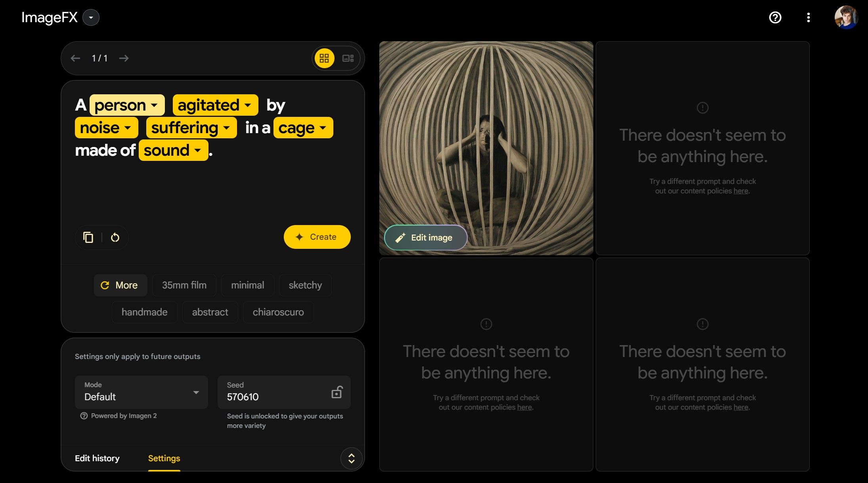Expand the bottom settings panel chevron
This screenshot has width=868, height=483.
351,458
